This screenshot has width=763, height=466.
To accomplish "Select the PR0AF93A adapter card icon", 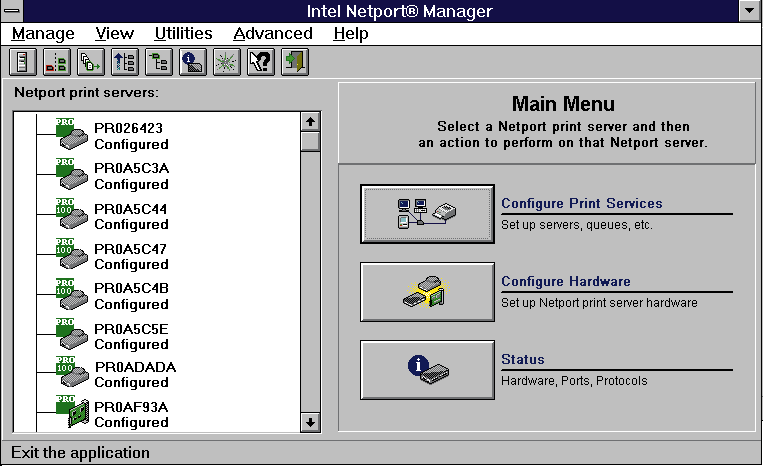I will [x=72, y=412].
